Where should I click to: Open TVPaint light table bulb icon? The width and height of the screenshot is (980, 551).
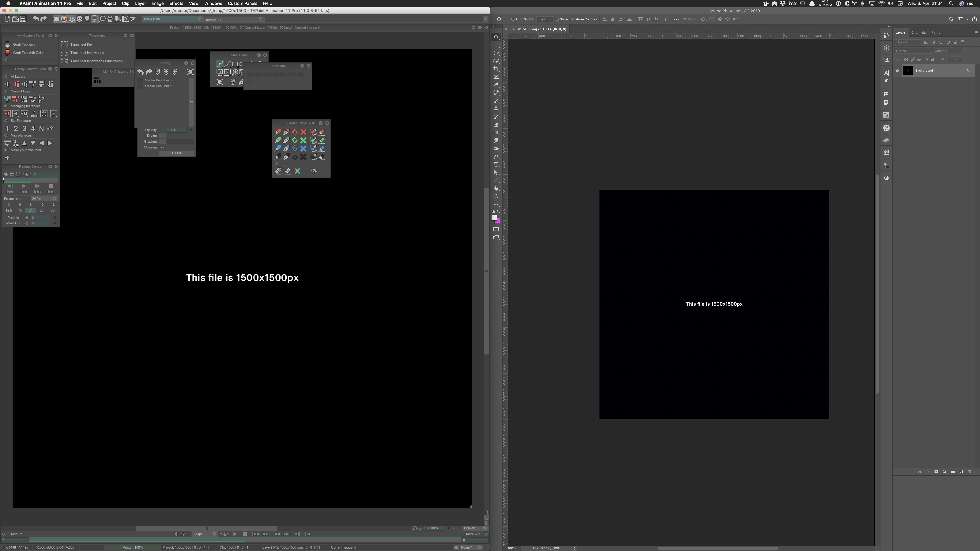[x=87, y=19]
